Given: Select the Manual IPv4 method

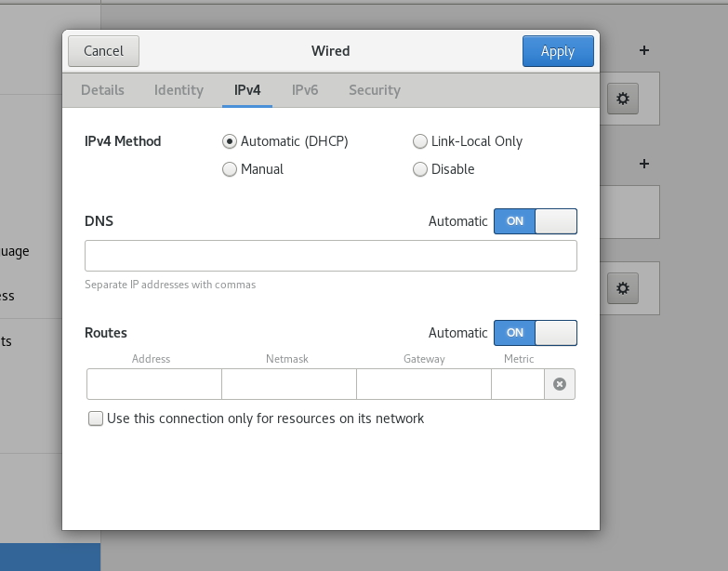Looking at the screenshot, I should [x=230, y=169].
